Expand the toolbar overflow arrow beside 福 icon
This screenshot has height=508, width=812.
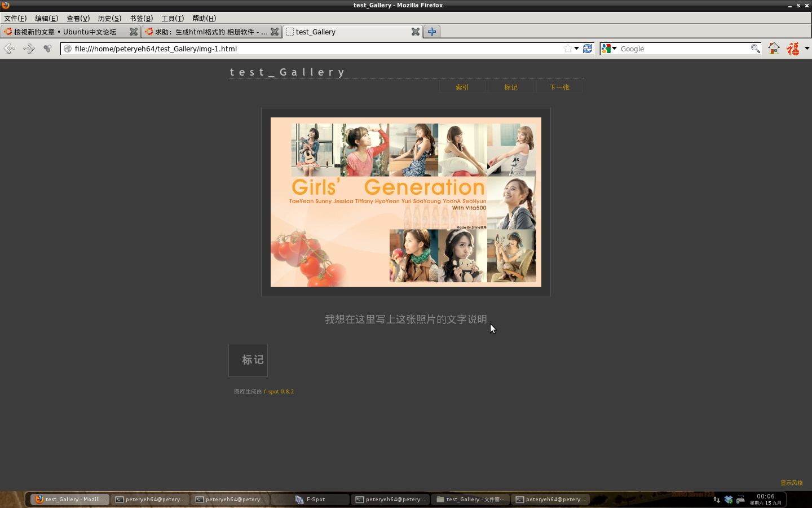807,49
